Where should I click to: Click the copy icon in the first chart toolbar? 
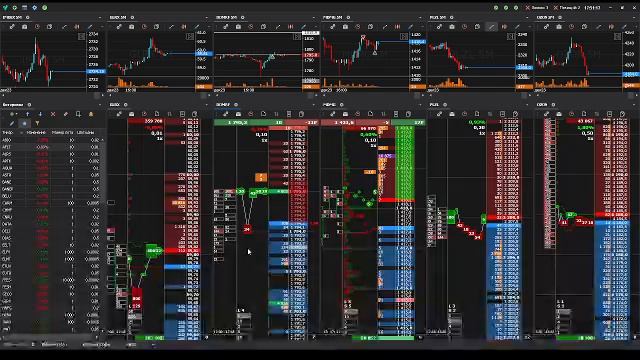click(49, 27)
